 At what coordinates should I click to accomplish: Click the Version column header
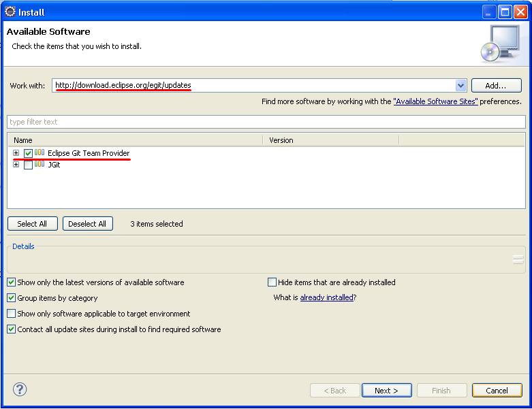coord(331,140)
